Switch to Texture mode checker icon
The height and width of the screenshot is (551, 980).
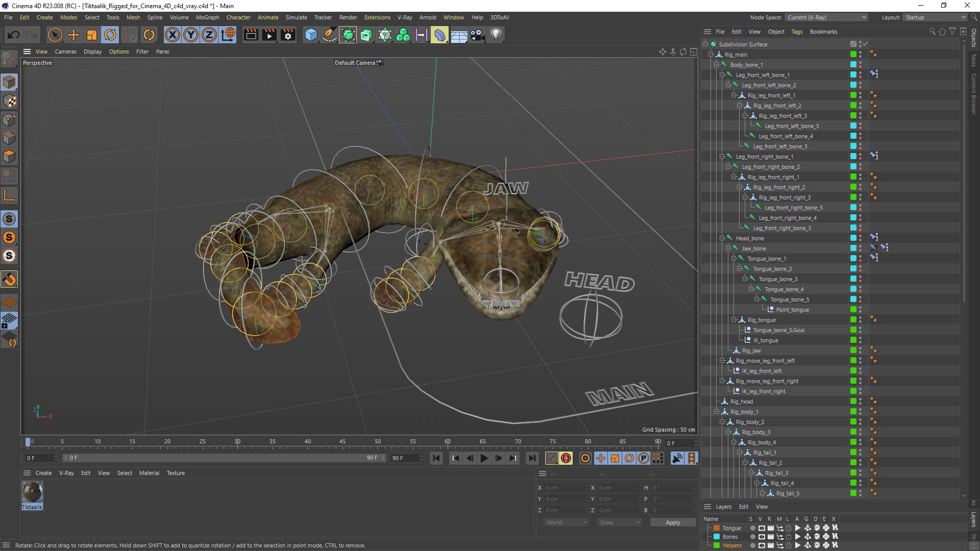coord(9,101)
